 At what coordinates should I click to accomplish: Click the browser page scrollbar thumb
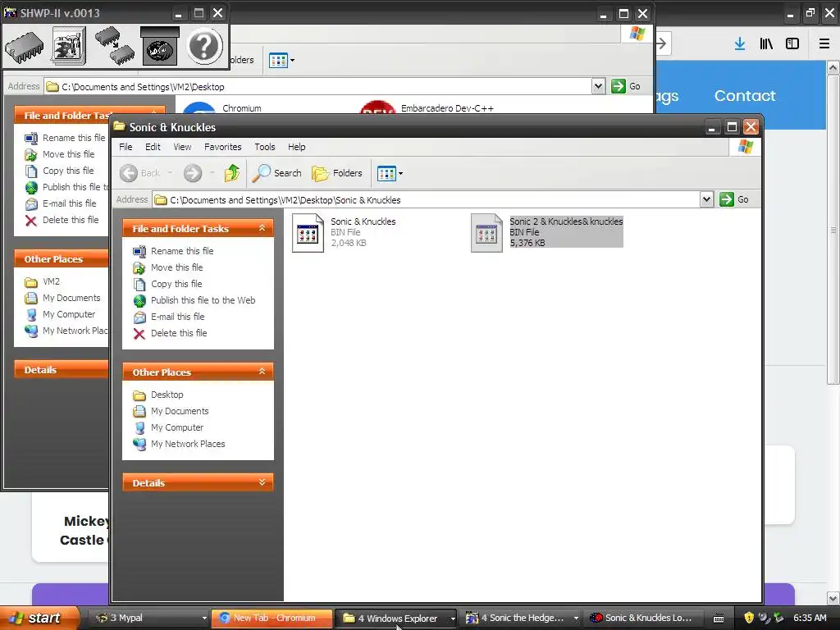[x=833, y=230]
